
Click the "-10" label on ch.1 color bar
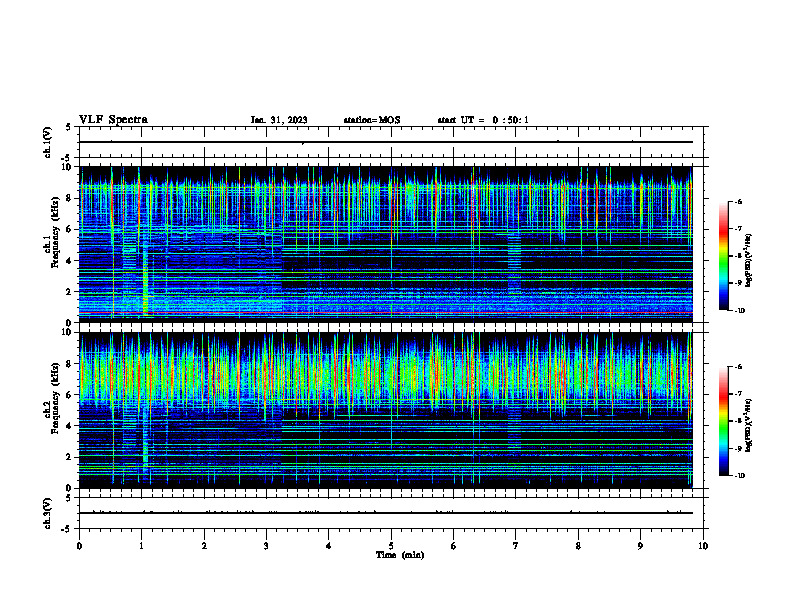[x=740, y=311]
